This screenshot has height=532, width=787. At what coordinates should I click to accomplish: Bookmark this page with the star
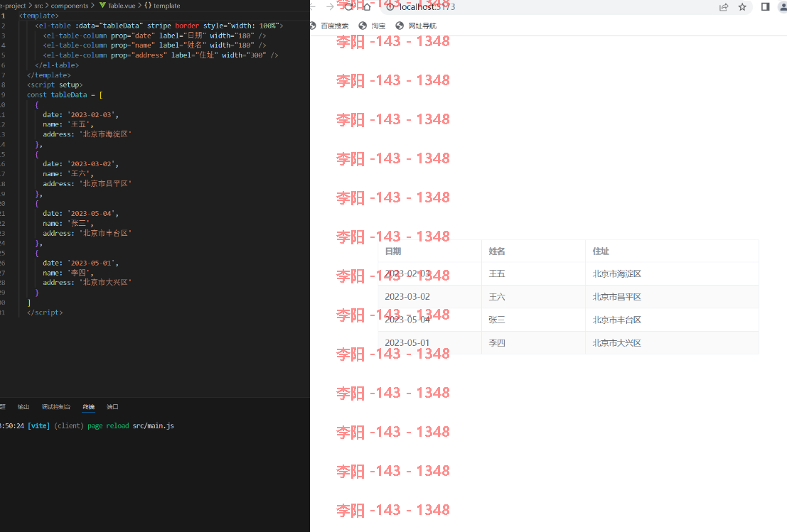point(742,7)
